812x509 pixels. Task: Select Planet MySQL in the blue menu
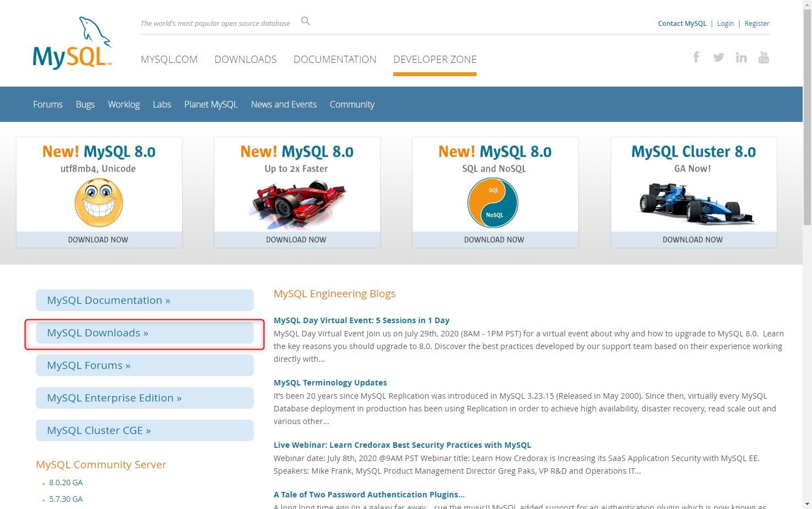pos(211,104)
